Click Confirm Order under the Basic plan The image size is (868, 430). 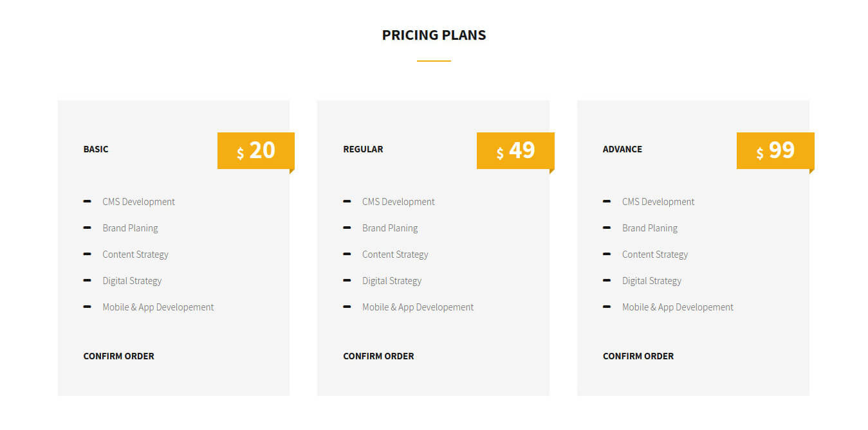tap(118, 356)
